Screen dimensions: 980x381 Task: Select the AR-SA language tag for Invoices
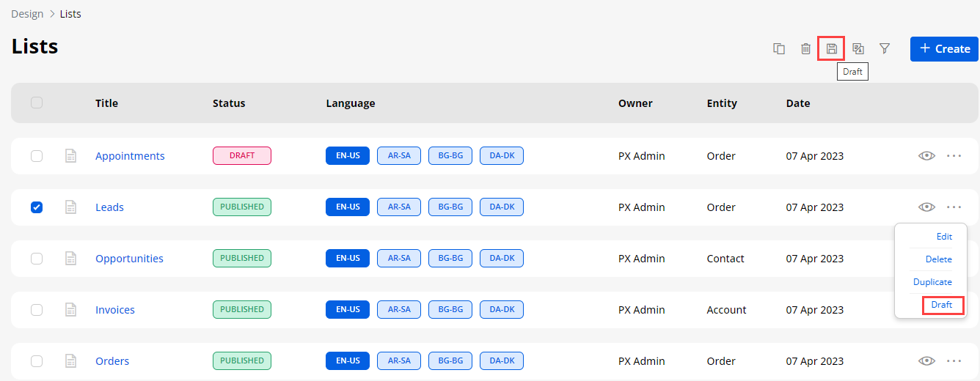click(x=399, y=310)
